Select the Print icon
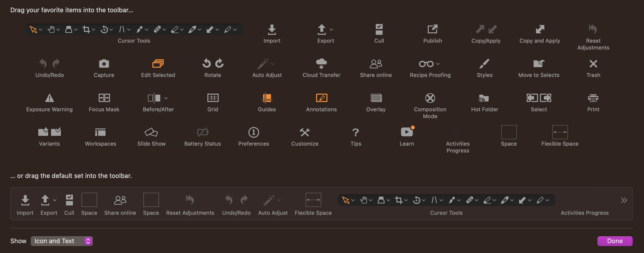This screenshot has height=253, width=644. (x=593, y=98)
